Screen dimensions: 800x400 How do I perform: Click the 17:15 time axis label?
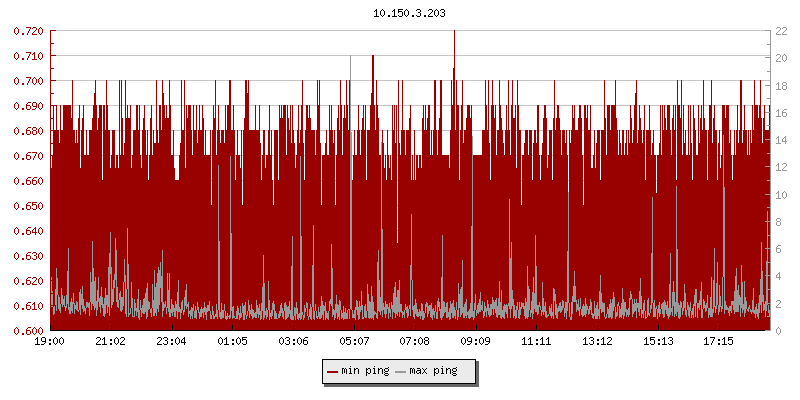pos(719,341)
